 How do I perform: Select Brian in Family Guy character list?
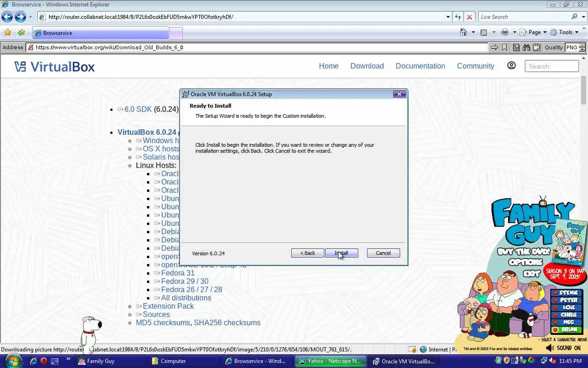point(567,329)
